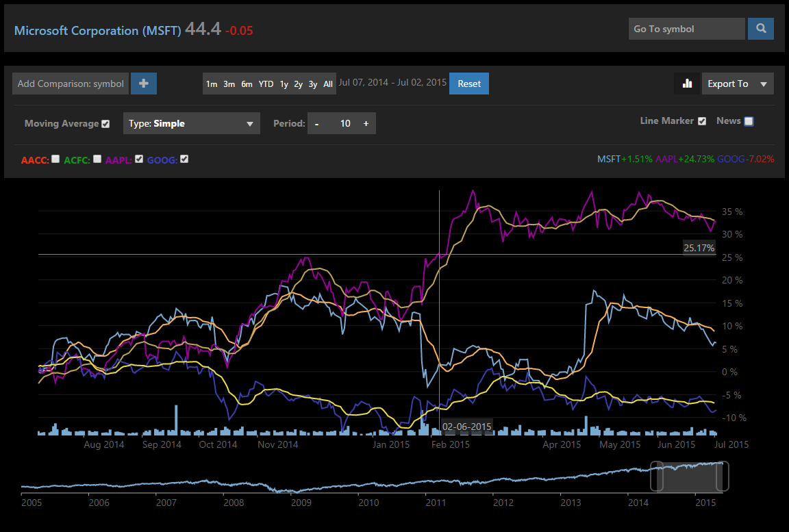The image size is (789, 532).
Task: Uncheck the GOOG comparison checkbox
Action: [x=184, y=159]
